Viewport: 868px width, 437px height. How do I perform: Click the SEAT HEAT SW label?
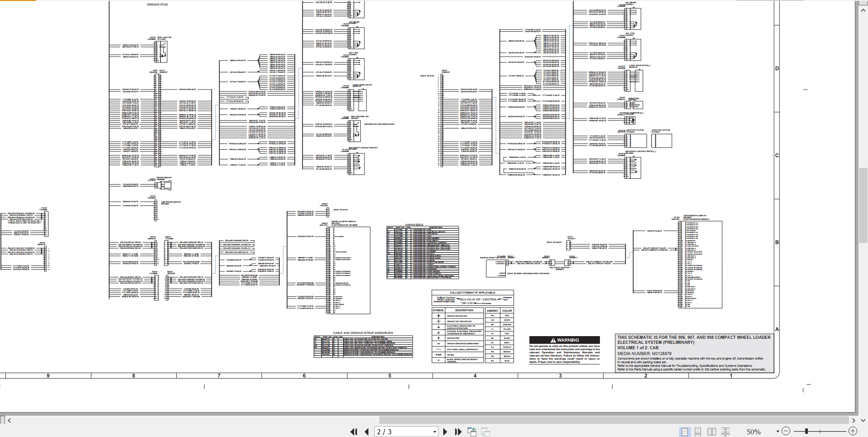pos(165,38)
